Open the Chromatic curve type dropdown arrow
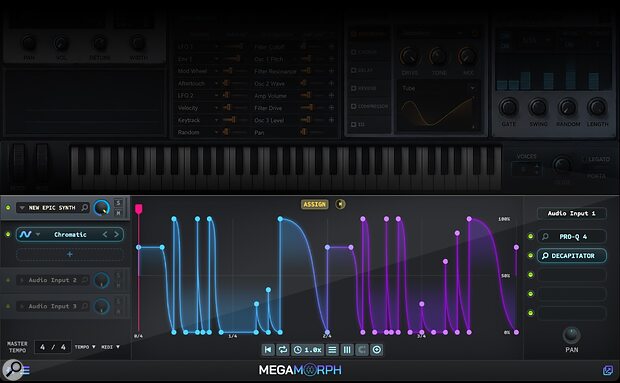 pos(38,234)
